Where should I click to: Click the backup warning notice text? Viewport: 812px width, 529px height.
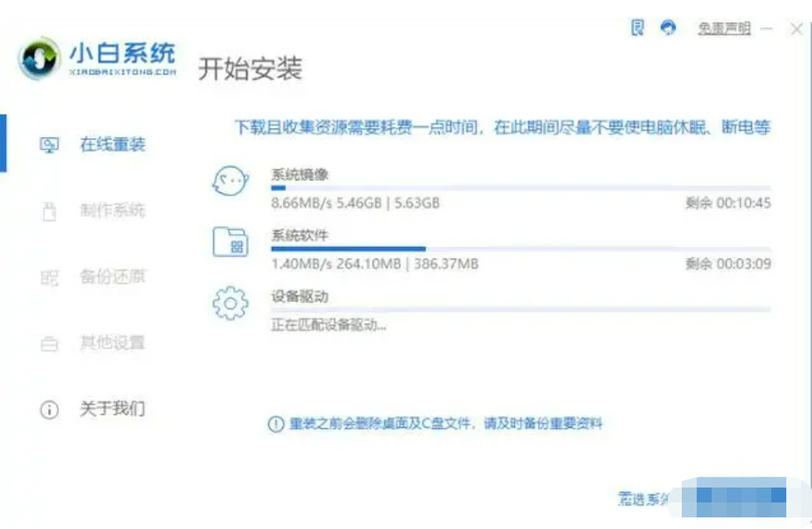coord(445,424)
